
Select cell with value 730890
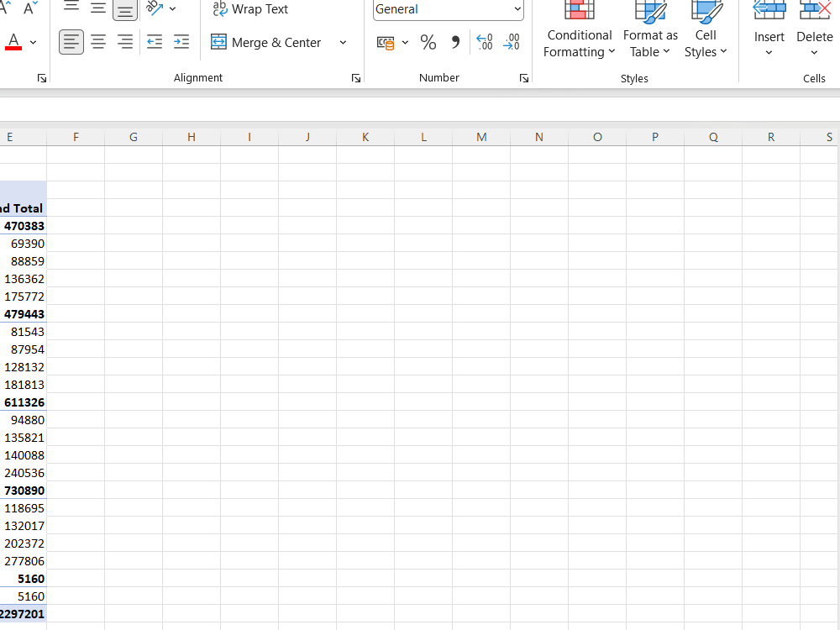coord(23,491)
